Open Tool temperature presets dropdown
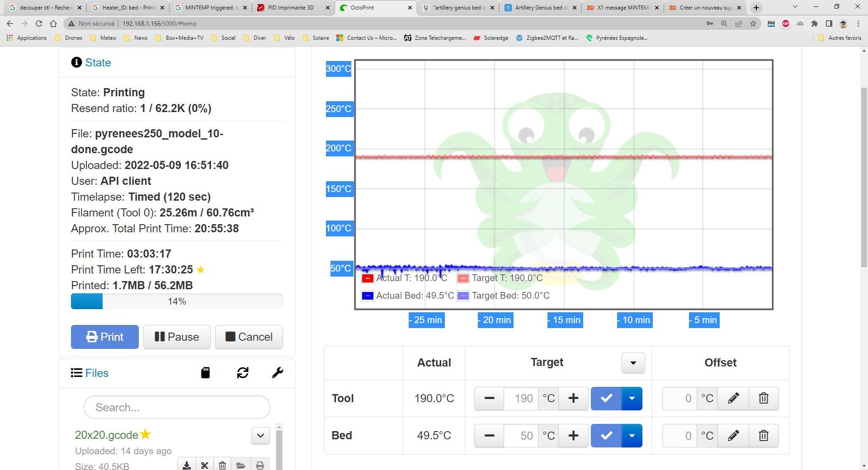868x470 pixels. [632, 398]
